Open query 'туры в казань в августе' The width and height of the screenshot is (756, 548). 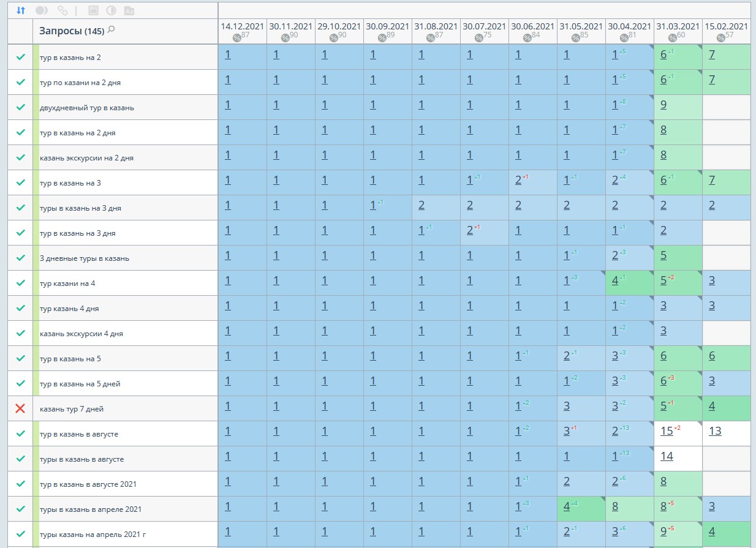coord(81,459)
